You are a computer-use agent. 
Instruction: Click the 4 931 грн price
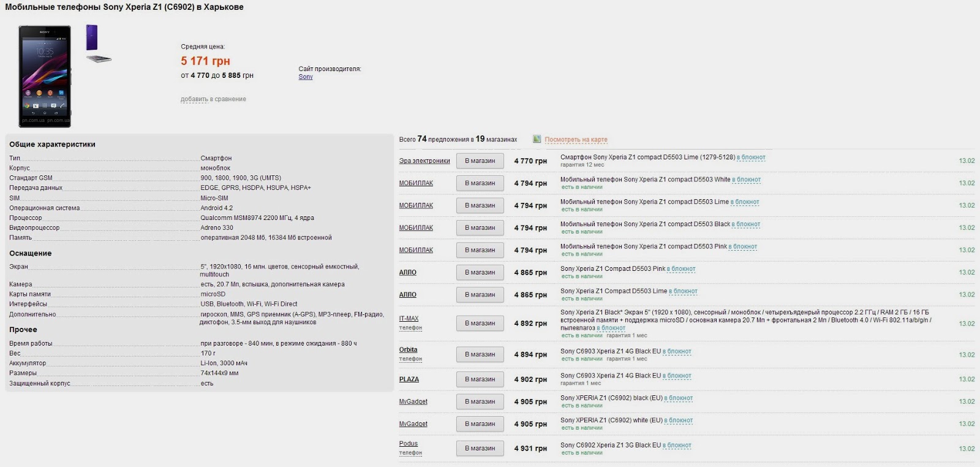pyautogui.click(x=530, y=449)
